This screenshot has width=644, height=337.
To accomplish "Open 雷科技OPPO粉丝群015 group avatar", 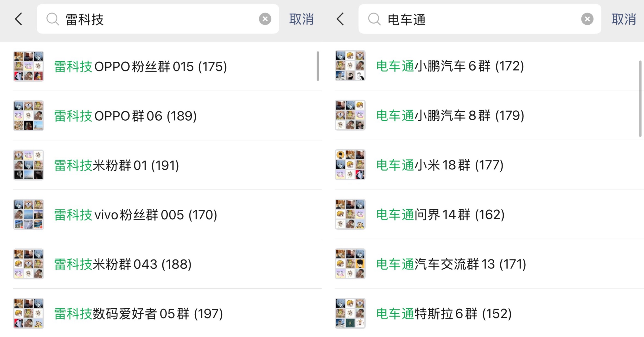I will [x=28, y=66].
